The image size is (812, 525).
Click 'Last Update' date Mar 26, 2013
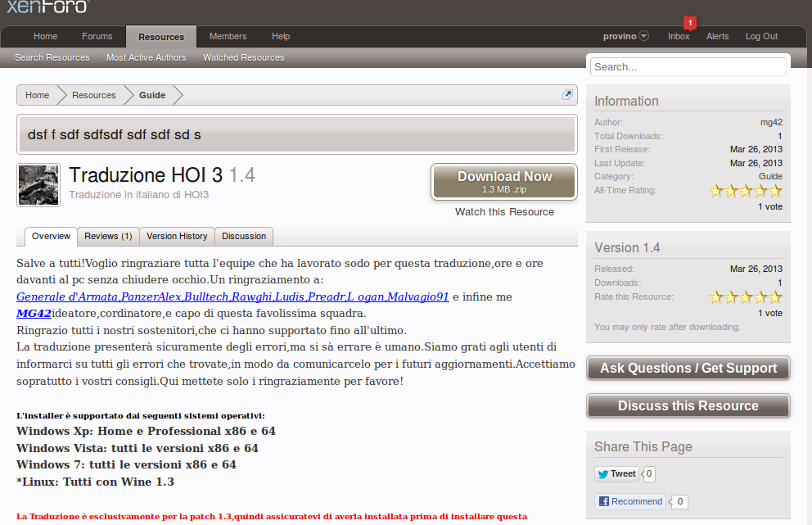tap(756, 163)
